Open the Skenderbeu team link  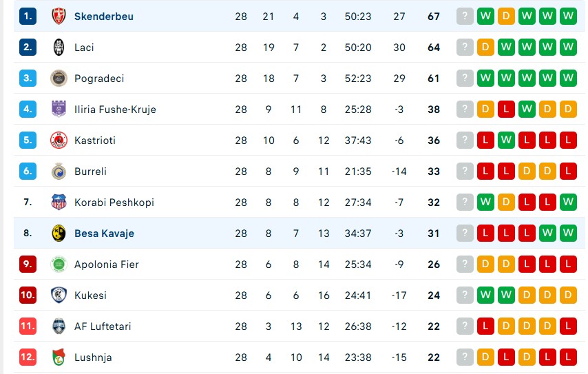(104, 17)
